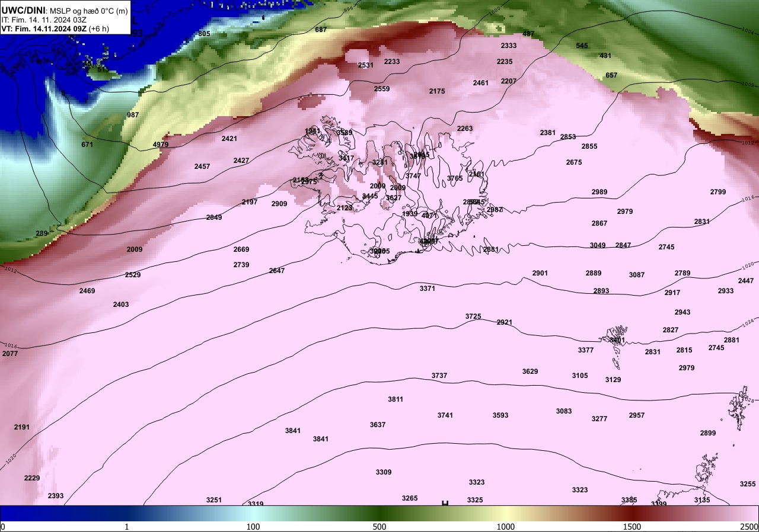Click the 3049 height value
The width and height of the screenshot is (759, 532).
click(x=598, y=245)
